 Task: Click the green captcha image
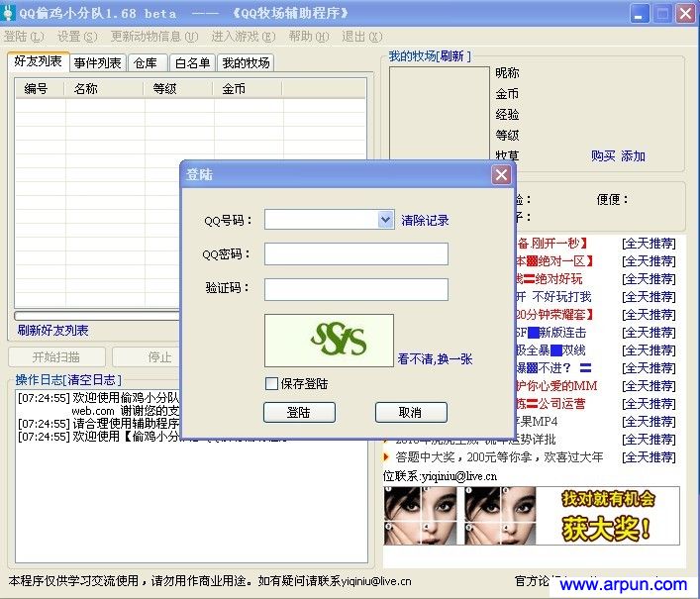329,341
